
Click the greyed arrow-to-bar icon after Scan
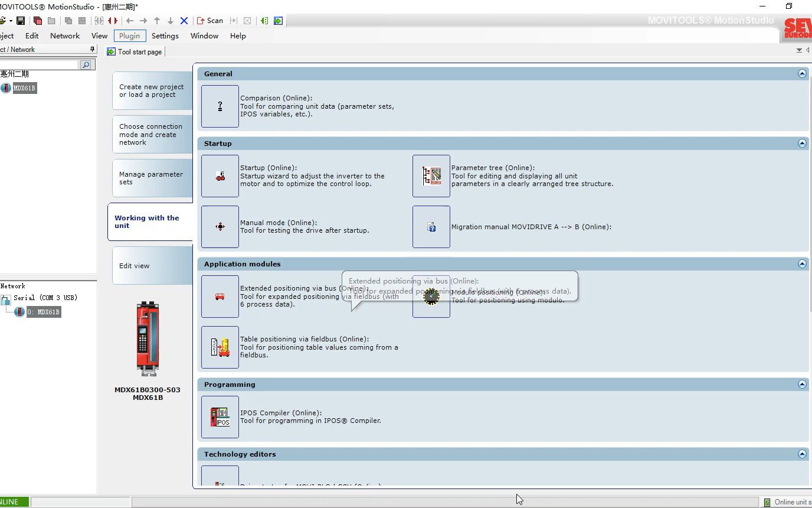coord(234,21)
